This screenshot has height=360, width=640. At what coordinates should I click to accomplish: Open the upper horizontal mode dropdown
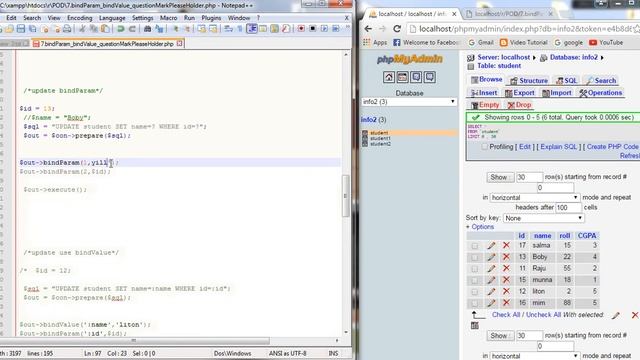[x=535, y=197]
